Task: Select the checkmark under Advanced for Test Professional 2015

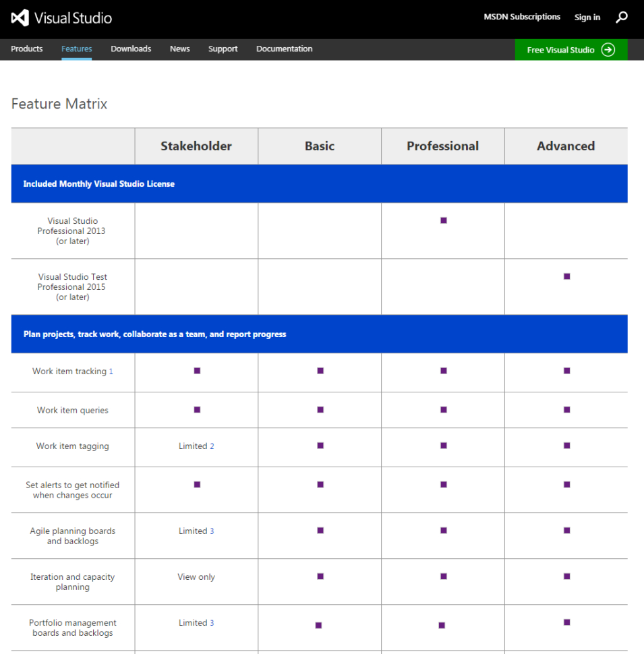Action: pos(566,276)
